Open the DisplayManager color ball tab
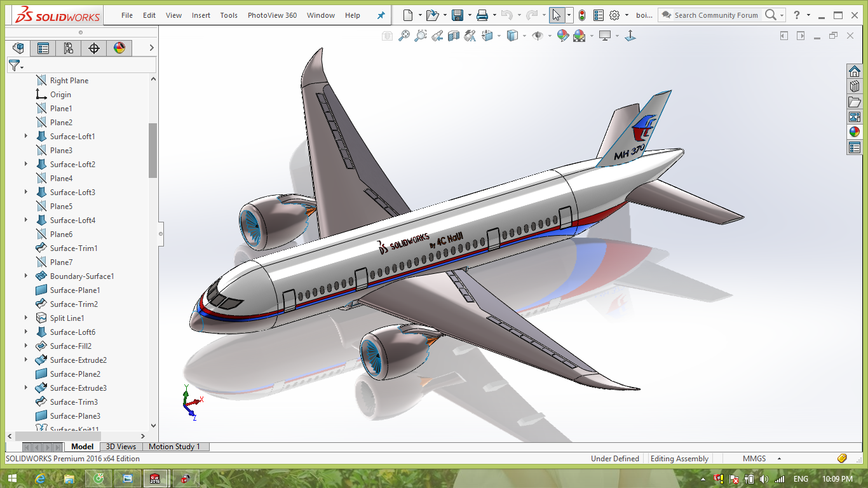Screen dimensions: 868x488 tap(119, 48)
